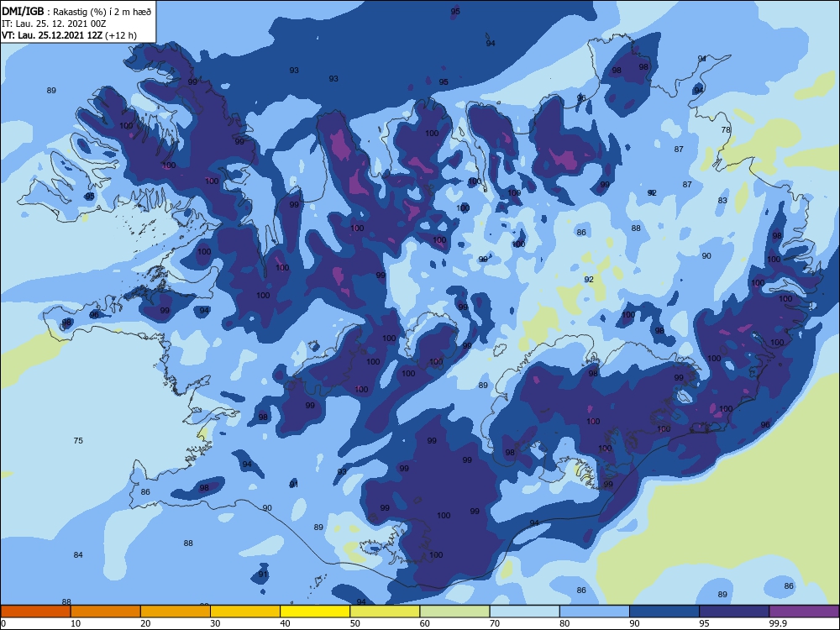
Task: Select the 'IT: Lau. 25. 12. 2021 00Z' line
Action: (x=54, y=24)
